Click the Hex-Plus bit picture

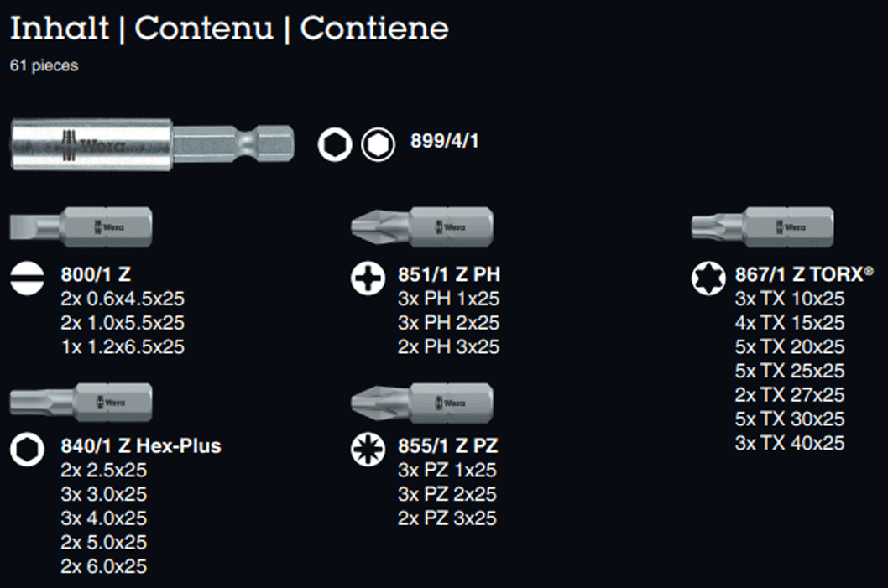point(81,403)
